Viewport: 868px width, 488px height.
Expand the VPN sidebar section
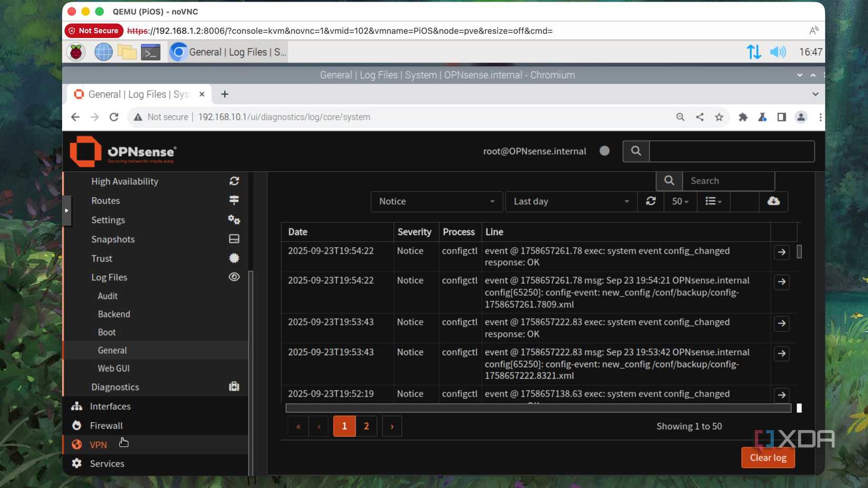[98, 445]
